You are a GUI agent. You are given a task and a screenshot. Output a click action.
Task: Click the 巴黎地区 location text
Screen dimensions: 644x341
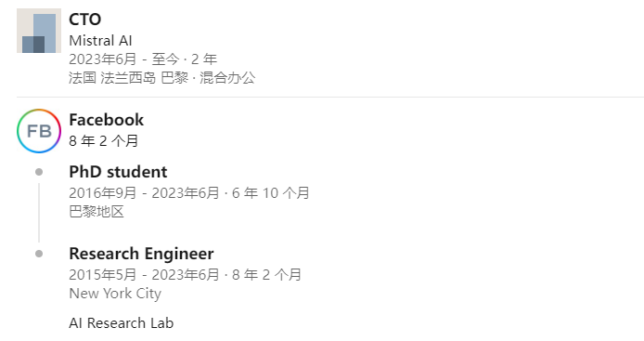click(97, 212)
